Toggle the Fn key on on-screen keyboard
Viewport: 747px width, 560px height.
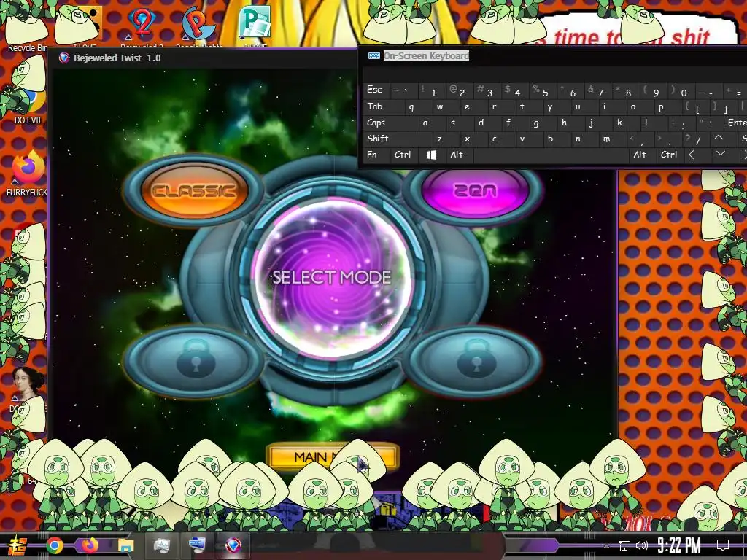pos(374,155)
